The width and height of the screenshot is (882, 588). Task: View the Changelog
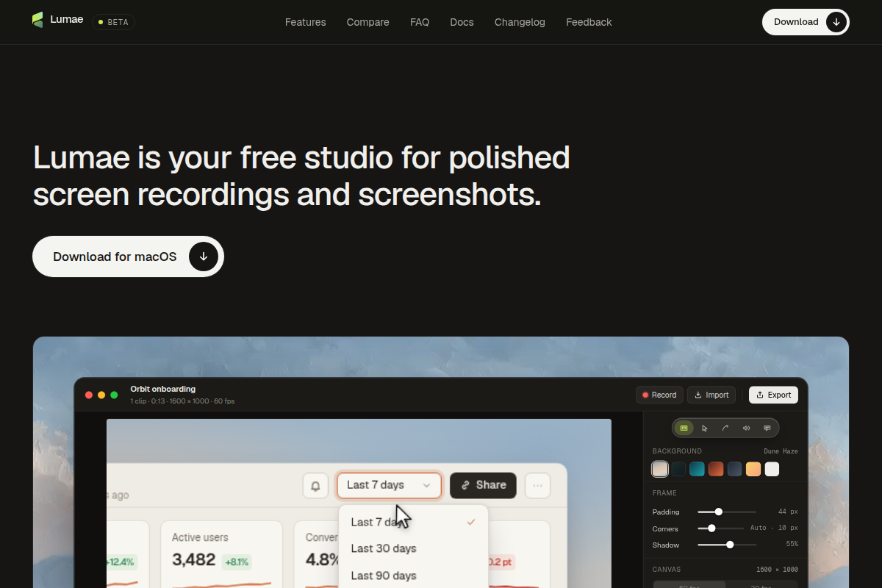pyautogui.click(x=520, y=22)
